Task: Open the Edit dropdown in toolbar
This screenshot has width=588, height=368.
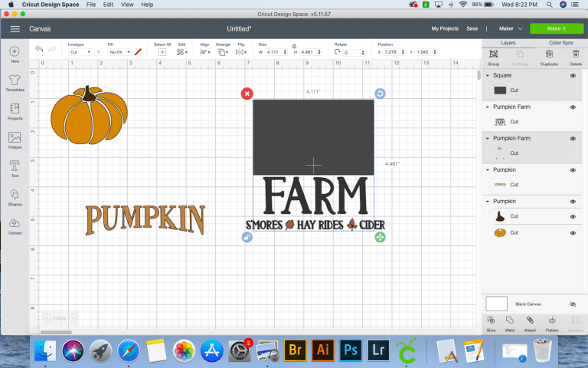Action: click(x=182, y=52)
